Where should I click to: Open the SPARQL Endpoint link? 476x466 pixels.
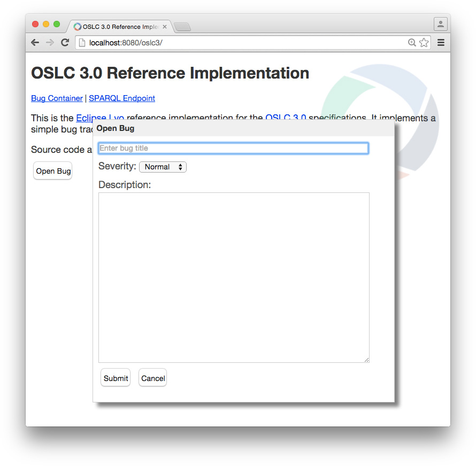pos(122,98)
